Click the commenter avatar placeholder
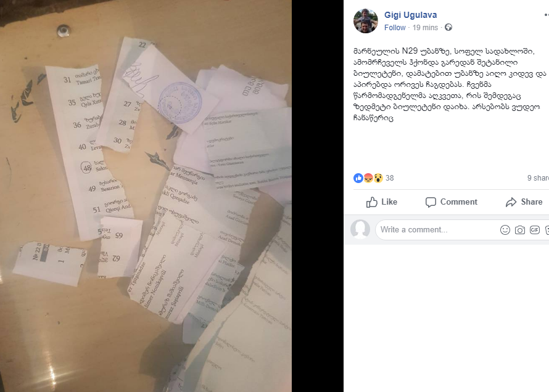The height and width of the screenshot is (392, 549). coord(360,229)
